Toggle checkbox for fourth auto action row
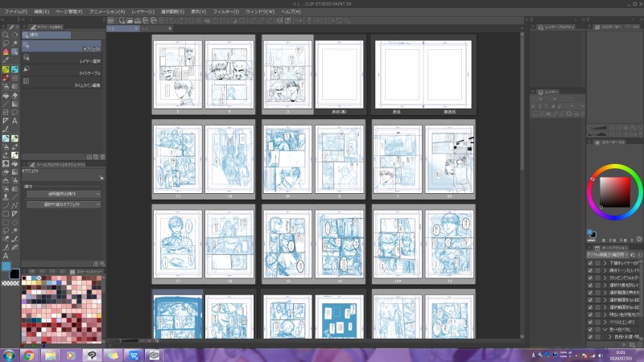This screenshot has height=362, width=644. point(590,286)
